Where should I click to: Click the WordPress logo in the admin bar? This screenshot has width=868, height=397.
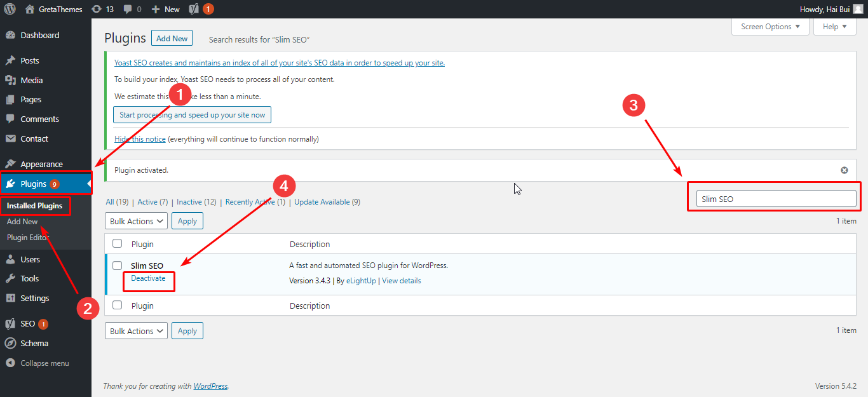tap(9, 9)
